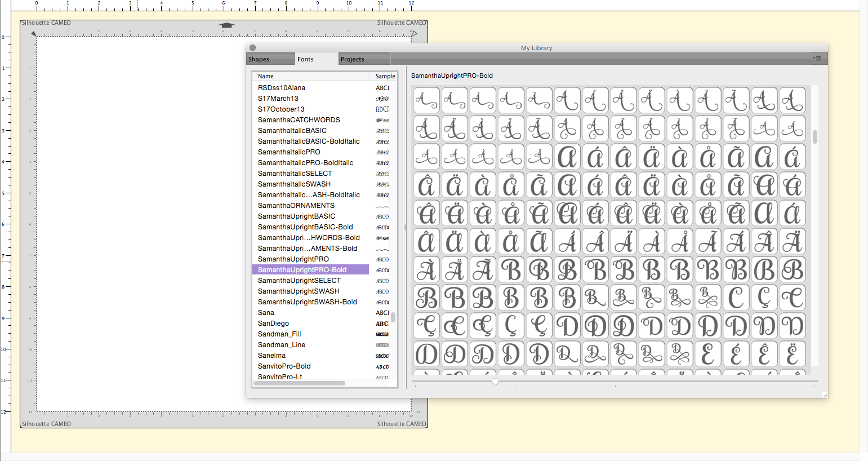Image resolution: width=868 pixels, height=461 pixels.
Task: Select the É (E acute) glyph tile
Action: [x=736, y=354]
